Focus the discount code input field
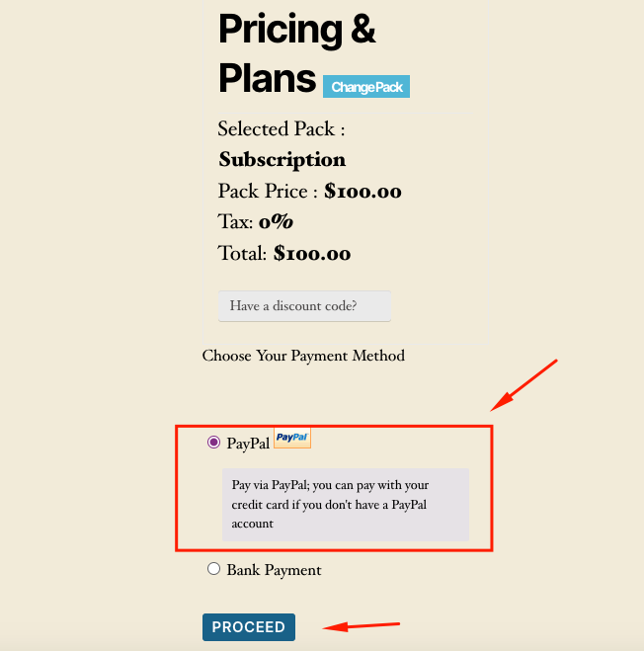This screenshot has width=644, height=651. pos(304,306)
